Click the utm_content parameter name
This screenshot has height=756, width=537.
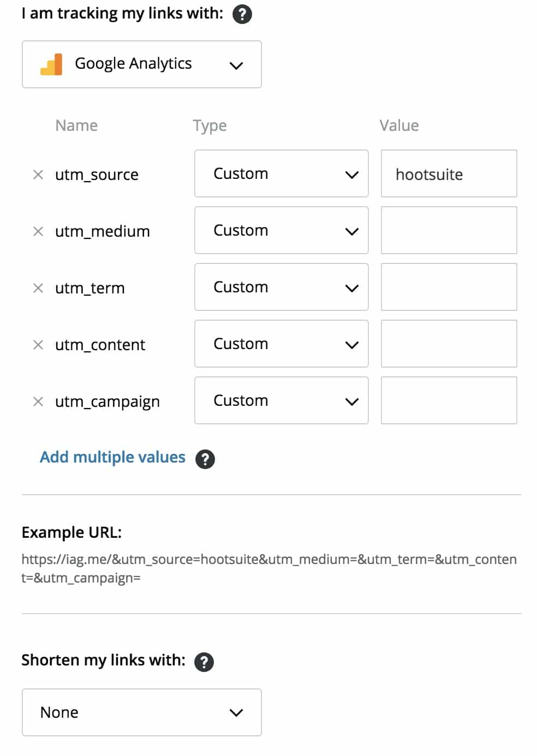pos(100,345)
